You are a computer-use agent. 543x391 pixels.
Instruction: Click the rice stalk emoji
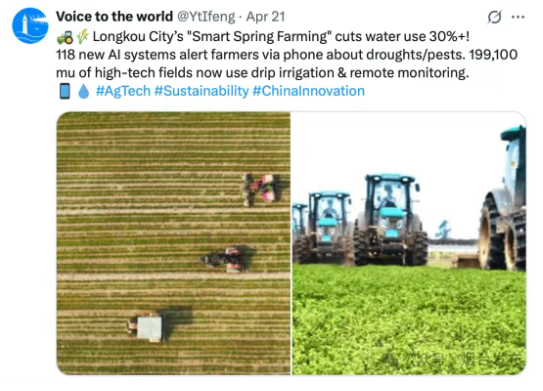coord(82,37)
